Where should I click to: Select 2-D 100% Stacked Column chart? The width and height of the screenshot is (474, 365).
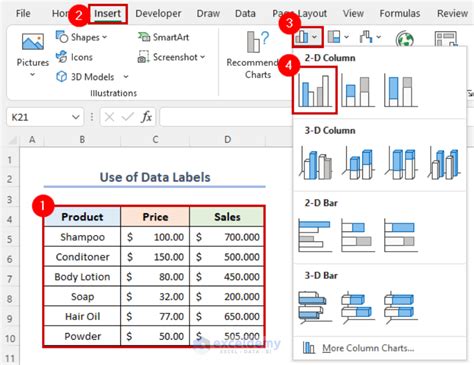[x=401, y=90]
